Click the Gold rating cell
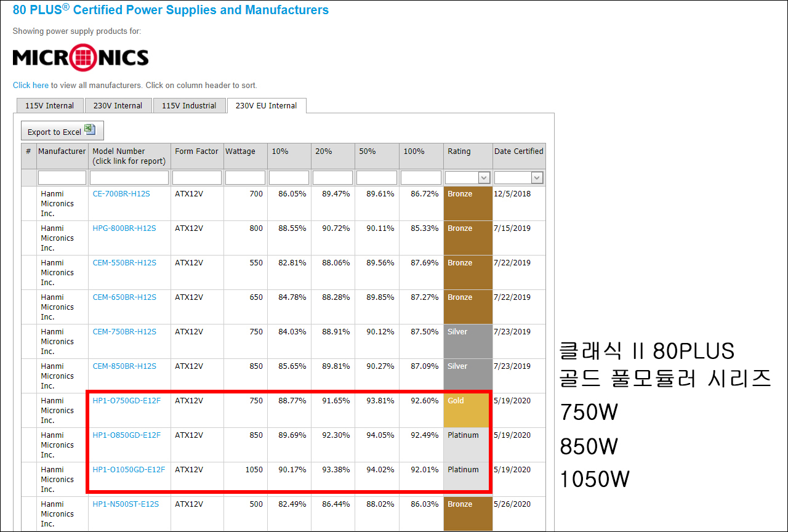Viewport: 788px width, 532px height. (467, 410)
